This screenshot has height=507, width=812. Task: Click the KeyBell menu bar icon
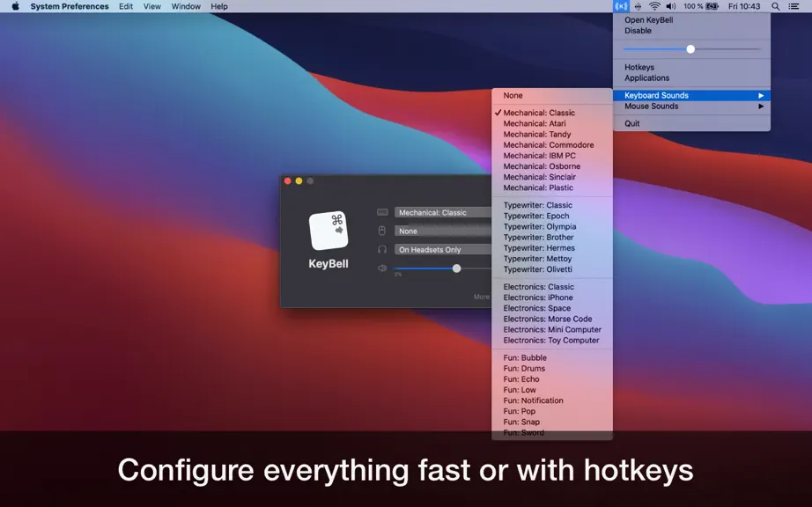pos(621,6)
